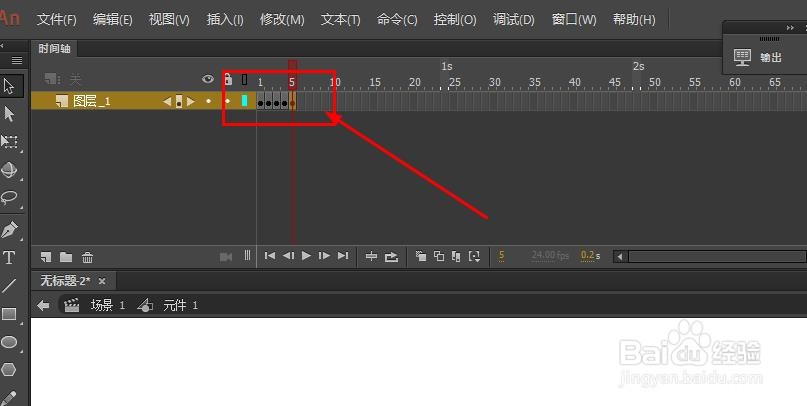Open the timeline panel options menu

(x=17, y=61)
